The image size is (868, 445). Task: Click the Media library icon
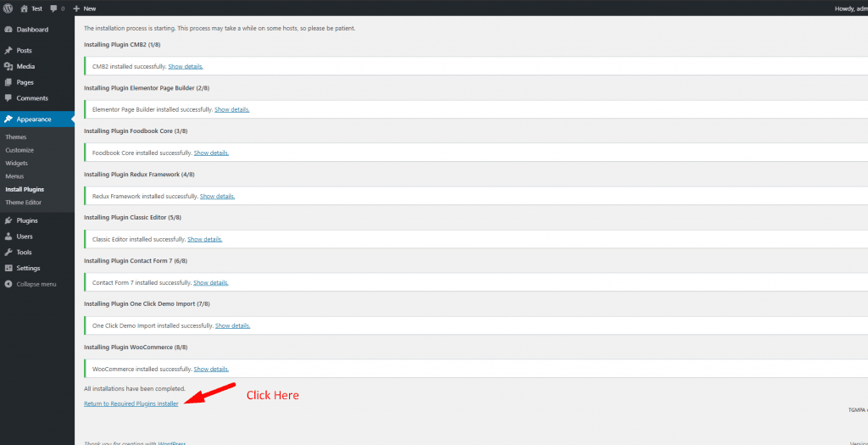[8, 66]
